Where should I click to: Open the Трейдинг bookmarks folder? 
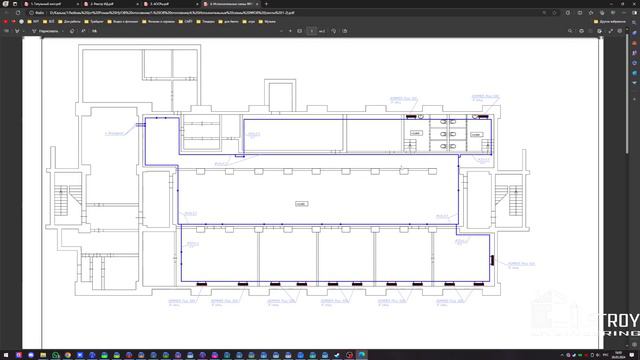tap(94, 22)
